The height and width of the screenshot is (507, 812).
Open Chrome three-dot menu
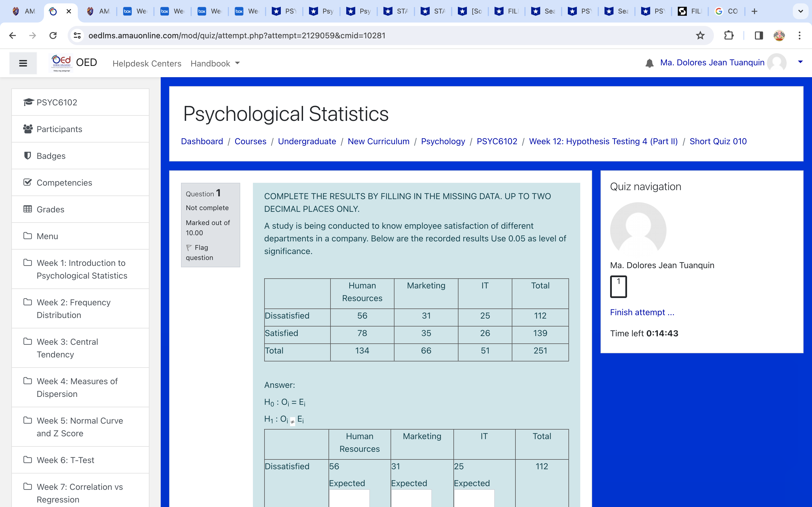pos(799,35)
